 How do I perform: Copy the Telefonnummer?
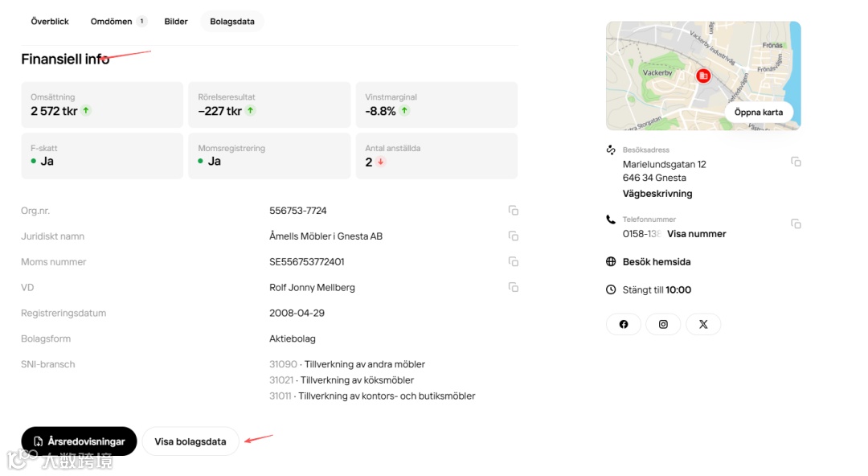(796, 224)
